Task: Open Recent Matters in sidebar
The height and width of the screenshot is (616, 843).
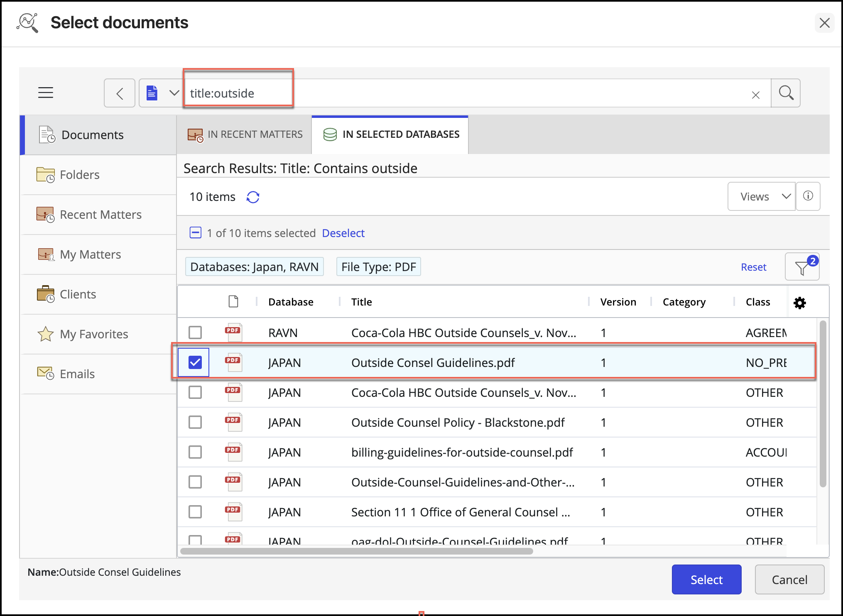Action: pyautogui.click(x=100, y=215)
